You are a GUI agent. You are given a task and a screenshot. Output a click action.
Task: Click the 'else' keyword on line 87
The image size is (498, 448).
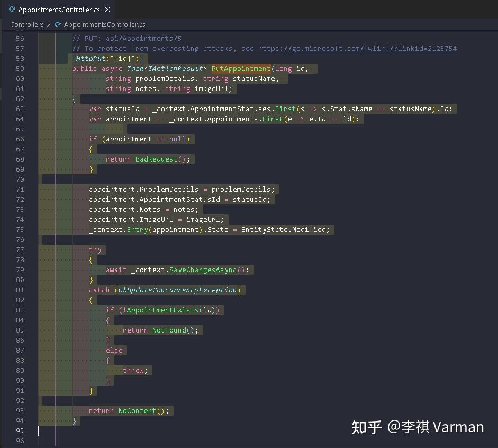pos(114,350)
